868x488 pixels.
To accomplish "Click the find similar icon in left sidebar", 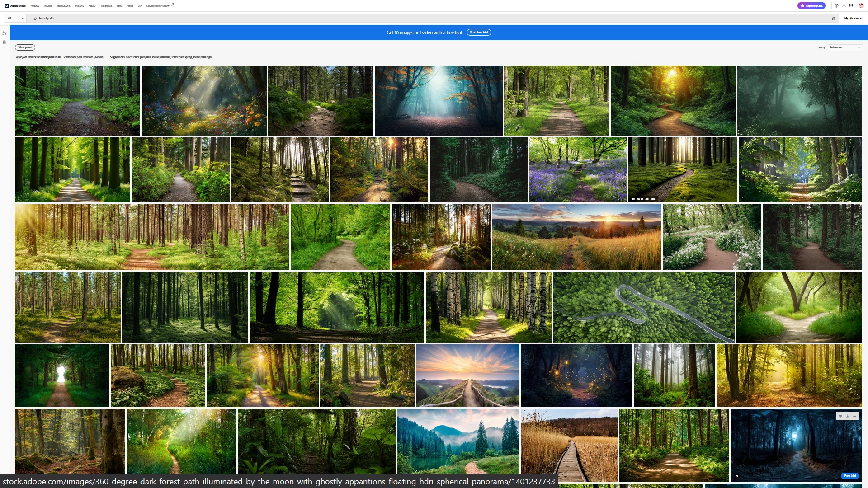I will 5,42.
